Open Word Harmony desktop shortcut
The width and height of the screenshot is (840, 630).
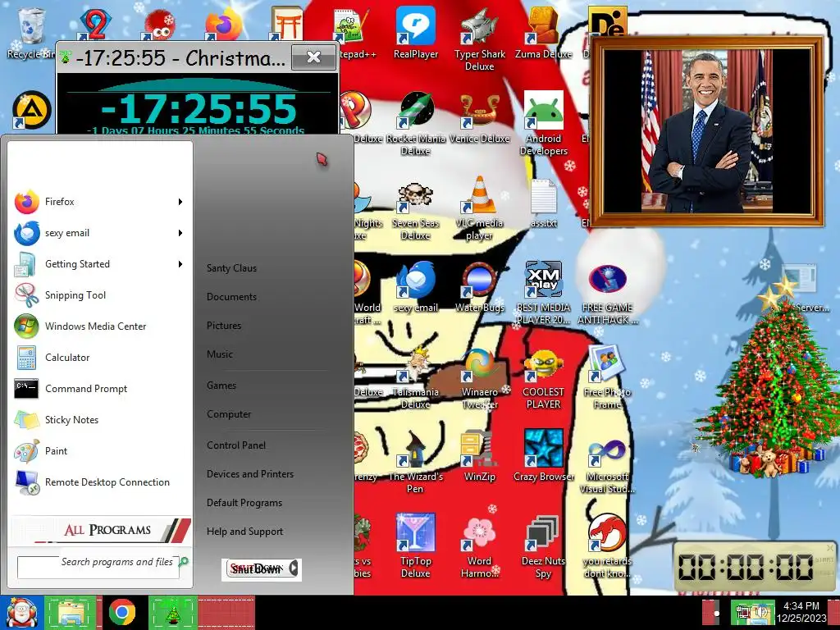point(479,546)
